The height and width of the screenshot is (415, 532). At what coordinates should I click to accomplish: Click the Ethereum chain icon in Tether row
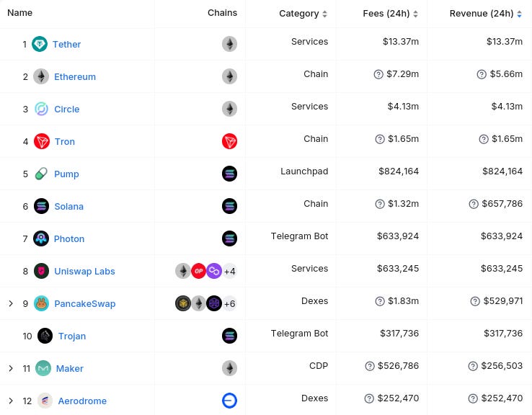coord(230,44)
